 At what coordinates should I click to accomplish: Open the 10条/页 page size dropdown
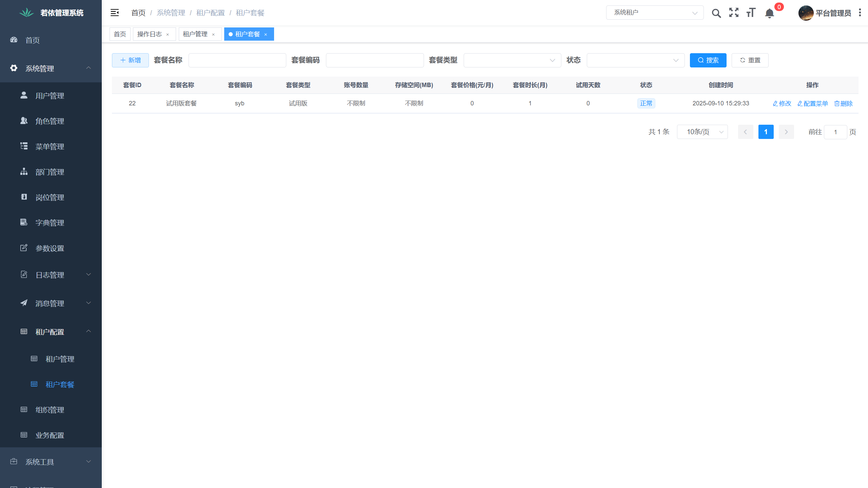[x=702, y=132]
